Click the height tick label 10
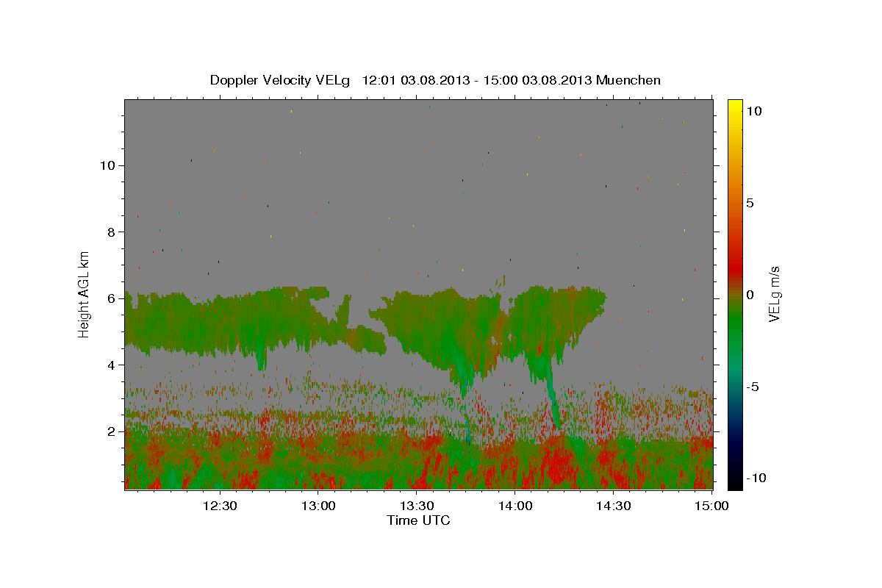The height and width of the screenshot is (588, 882). point(107,165)
